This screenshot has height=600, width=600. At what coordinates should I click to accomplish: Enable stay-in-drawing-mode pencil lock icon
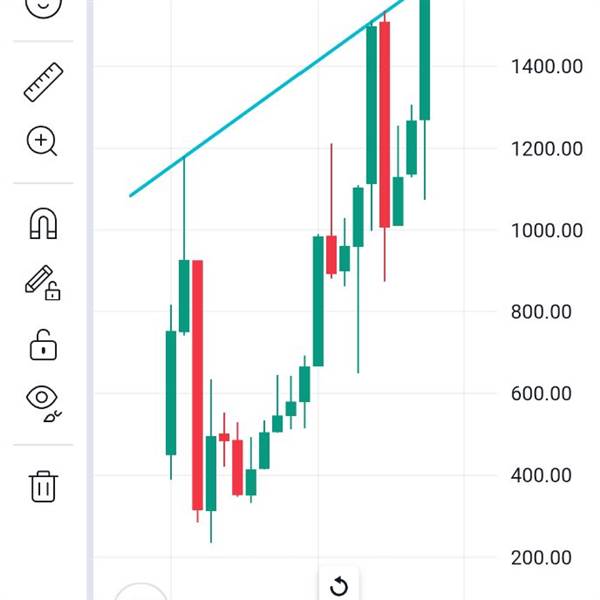click(x=43, y=283)
